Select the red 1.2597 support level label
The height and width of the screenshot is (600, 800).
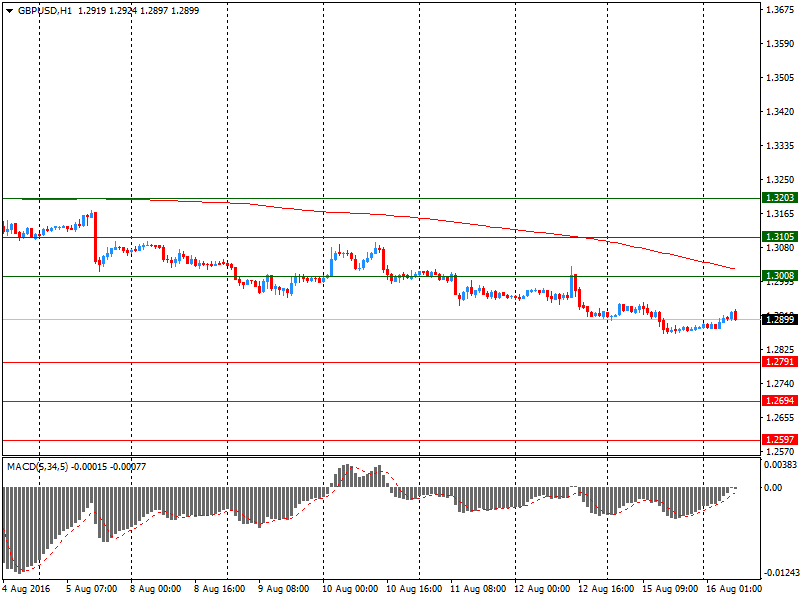pos(780,439)
